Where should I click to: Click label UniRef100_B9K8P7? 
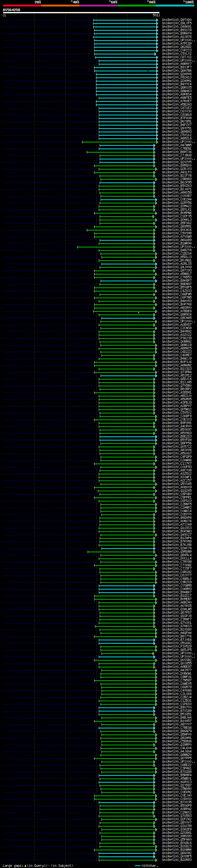176,280
